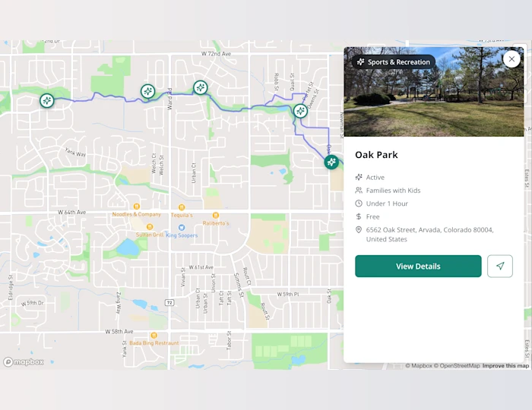Image resolution: width=532 pixels, height=410 pixels.
Task: Select the map marker right of Ward Rd
Action: point(201,88)
